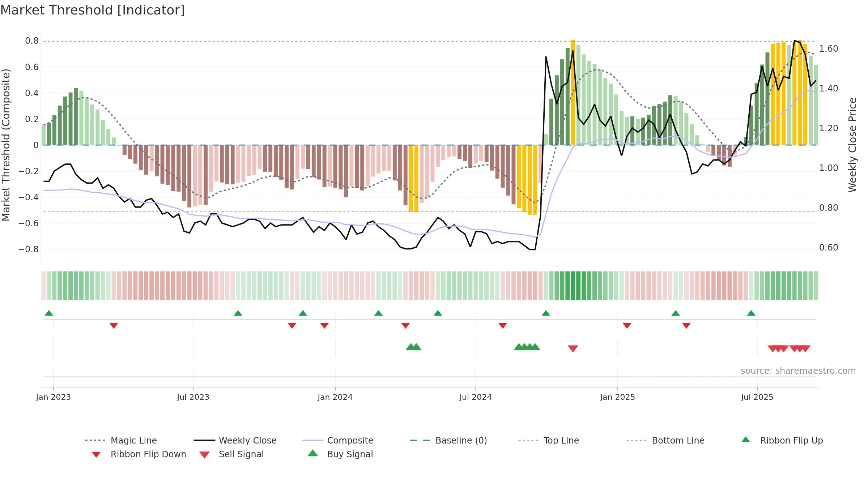Click the Ribbon Flip Down marker just after Jan 2025
This screenshot has width=868, height=488.
coord(627,326)
